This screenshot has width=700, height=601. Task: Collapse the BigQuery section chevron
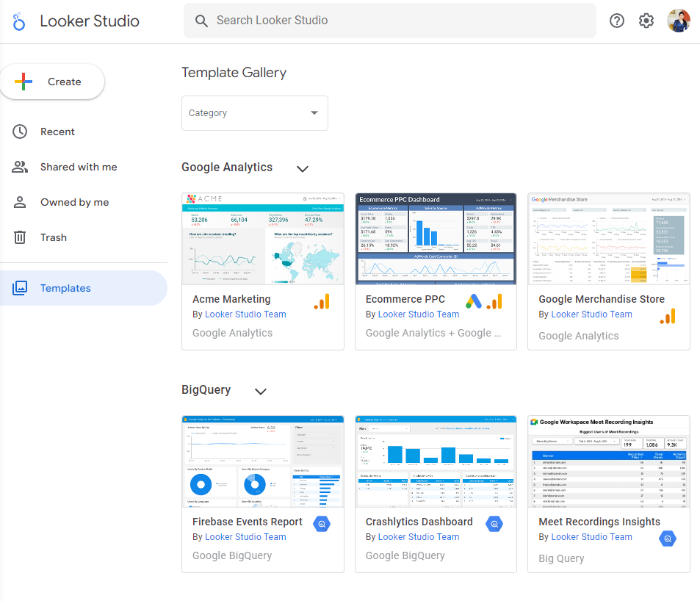tap(261, 392)
